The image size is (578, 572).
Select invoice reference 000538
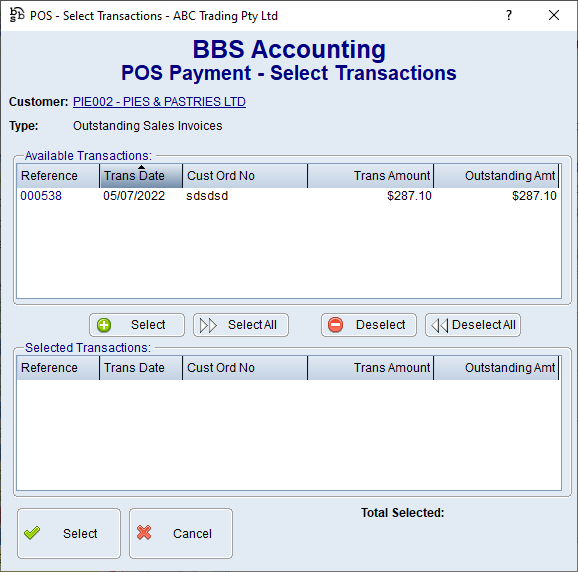click(x=41, y=196)
